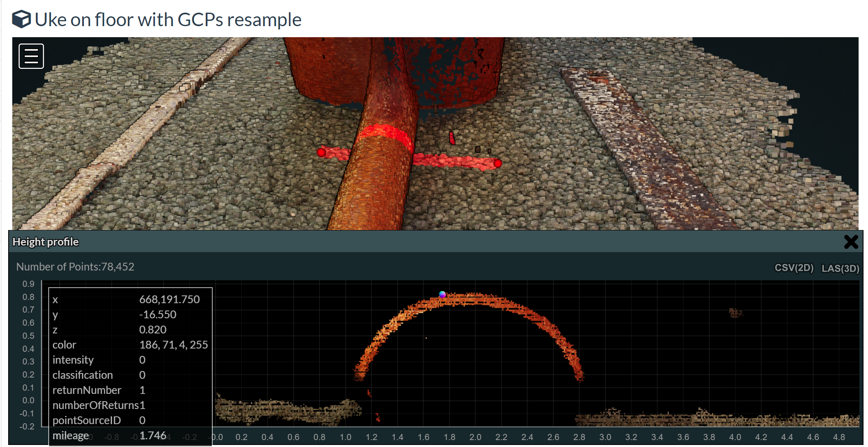The image size is (868, 447).
Task: Click the highlighted point on the profile arc
Action: [442, 294]
